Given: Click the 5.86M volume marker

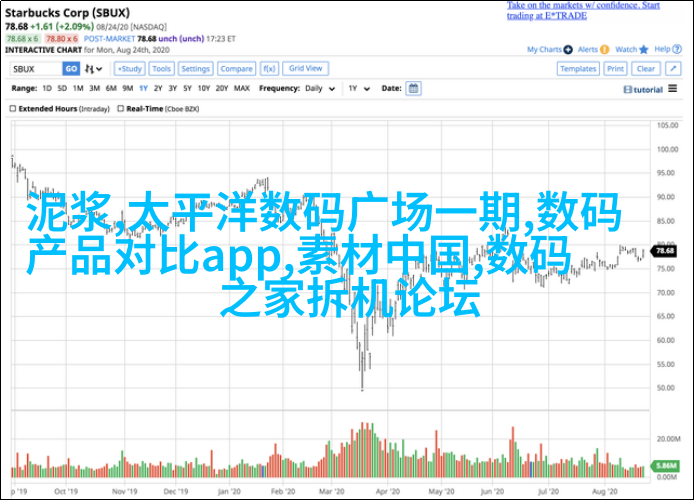Looking at the screenshot, I should (x=665, y=465).
